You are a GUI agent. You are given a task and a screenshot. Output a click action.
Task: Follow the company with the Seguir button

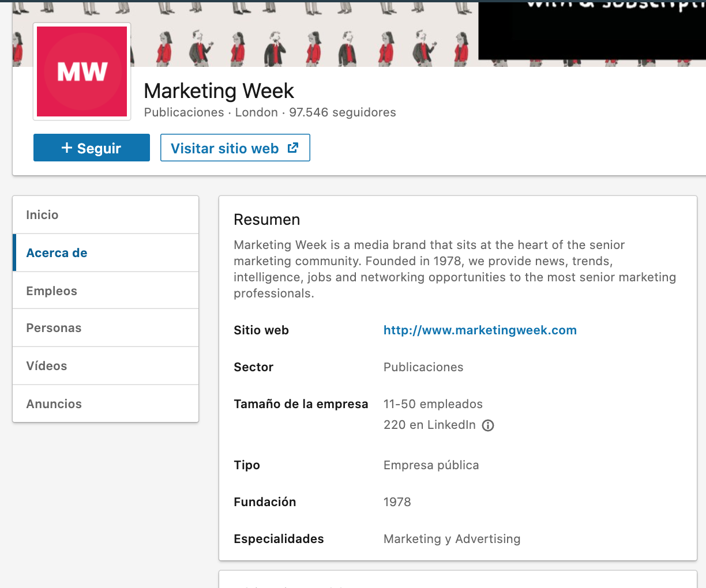[92, 148]
